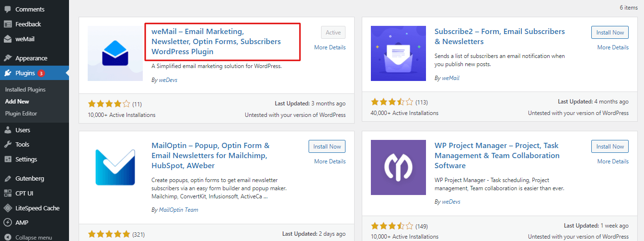Screen dimensions: 644x241
Task: Collapse the admin sidebar menu
Action: click(x=34, y=237)
